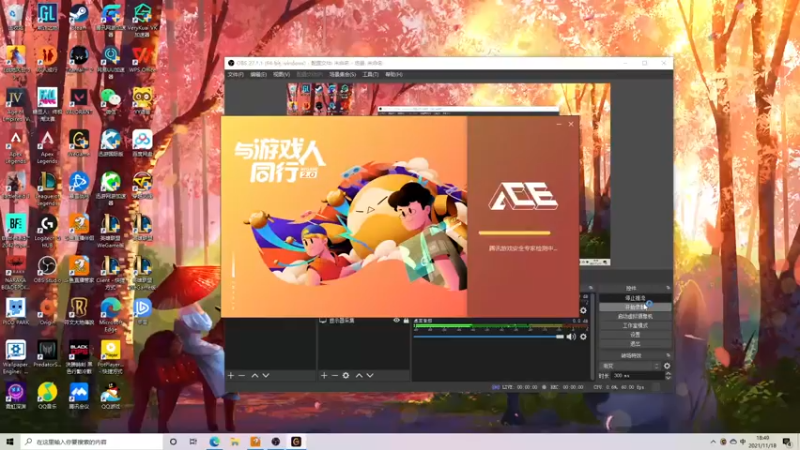Viewport: 800px width, 450px height.
Task: Select 显示器采集 source row
Action: coord(363,320)
